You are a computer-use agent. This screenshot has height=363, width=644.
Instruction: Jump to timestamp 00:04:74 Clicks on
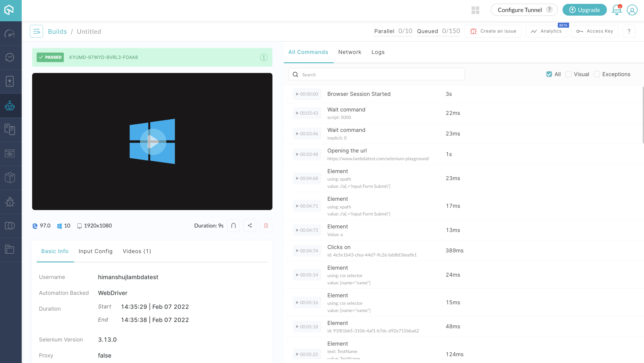point(307,251)
